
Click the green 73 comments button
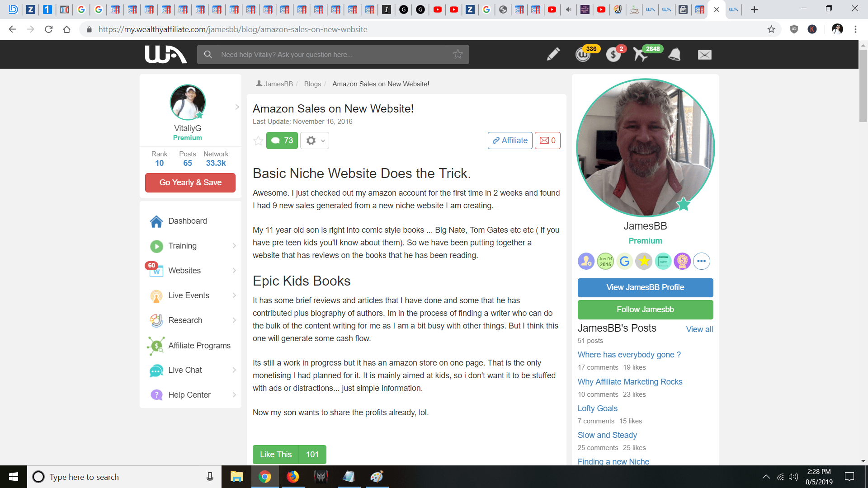coord(282,141)
